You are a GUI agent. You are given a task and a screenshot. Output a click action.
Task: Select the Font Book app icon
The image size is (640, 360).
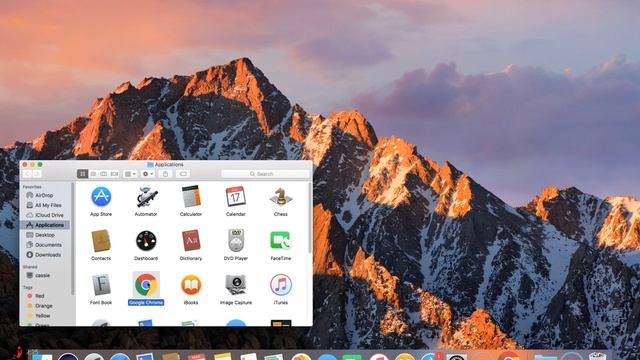(101, 285)
